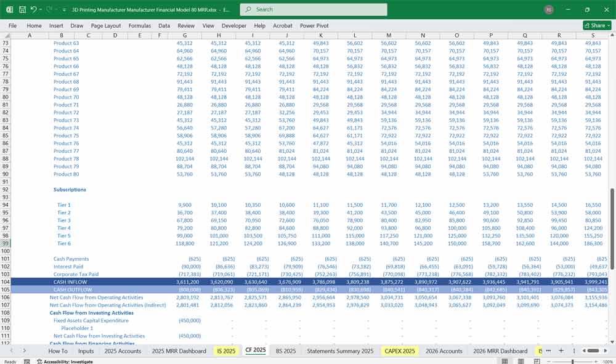Switch to the Home ribbon tab
Viewport: 616px width, 364px height.
click(x=34, y=25)
